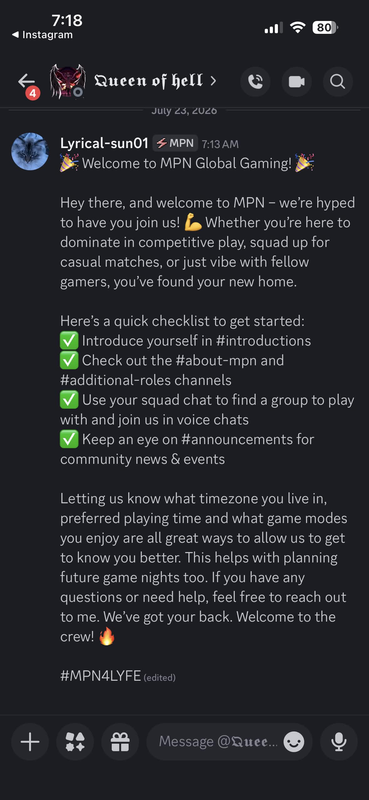Start a voice call with the phone icon
Image resolution: width=369 pixels, height=800 pixels.
tap(255, 82)
